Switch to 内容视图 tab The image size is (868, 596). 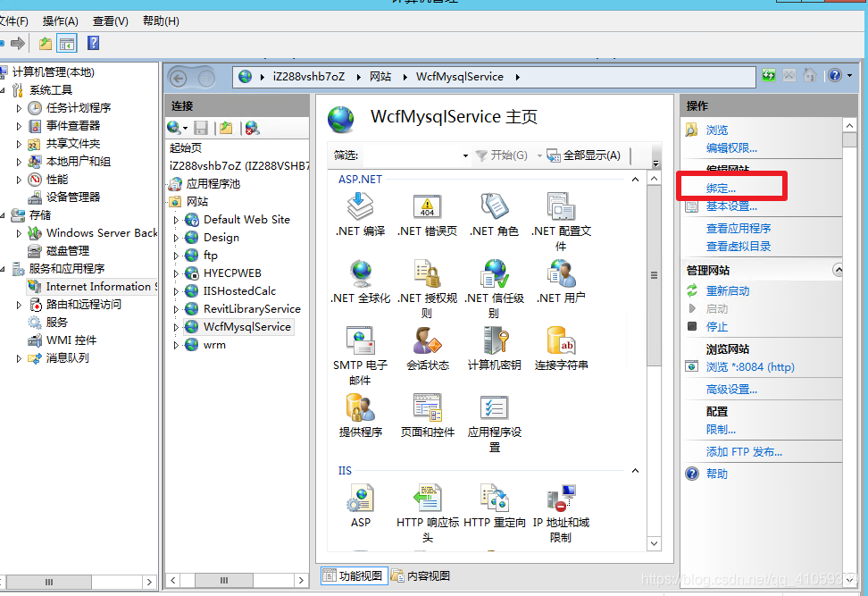point(421,576)
